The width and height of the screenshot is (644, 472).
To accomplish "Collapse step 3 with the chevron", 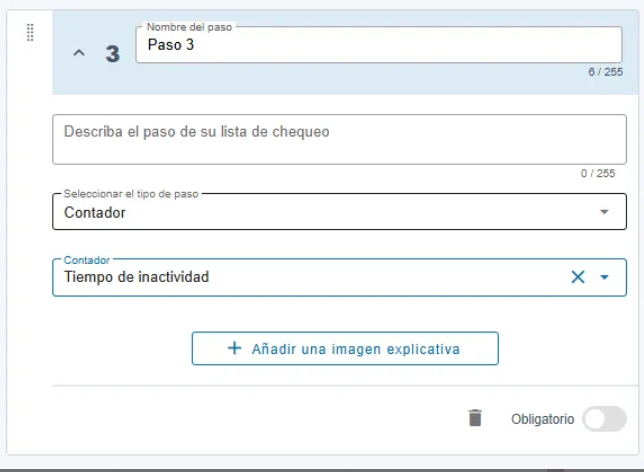I will tap(79, 53).
